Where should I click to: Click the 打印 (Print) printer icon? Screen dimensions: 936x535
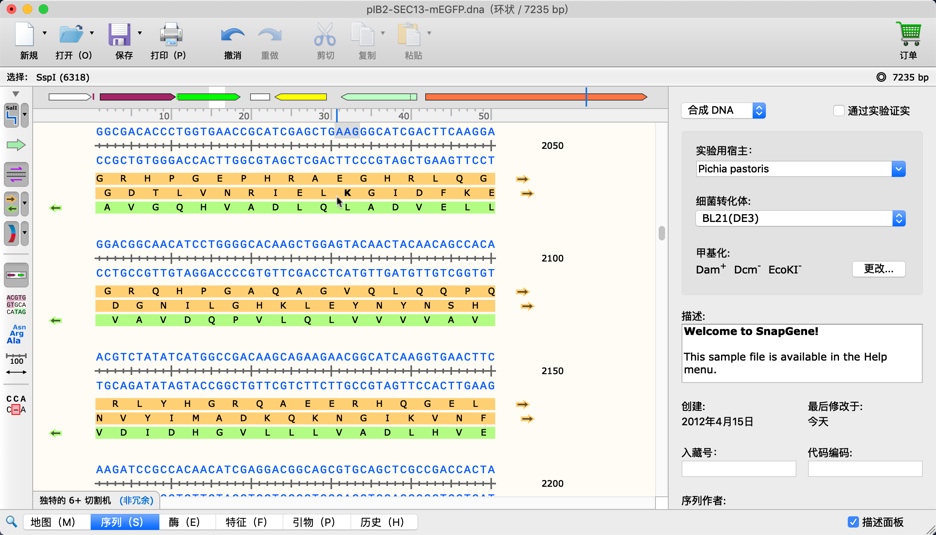(x=170, y=35)
